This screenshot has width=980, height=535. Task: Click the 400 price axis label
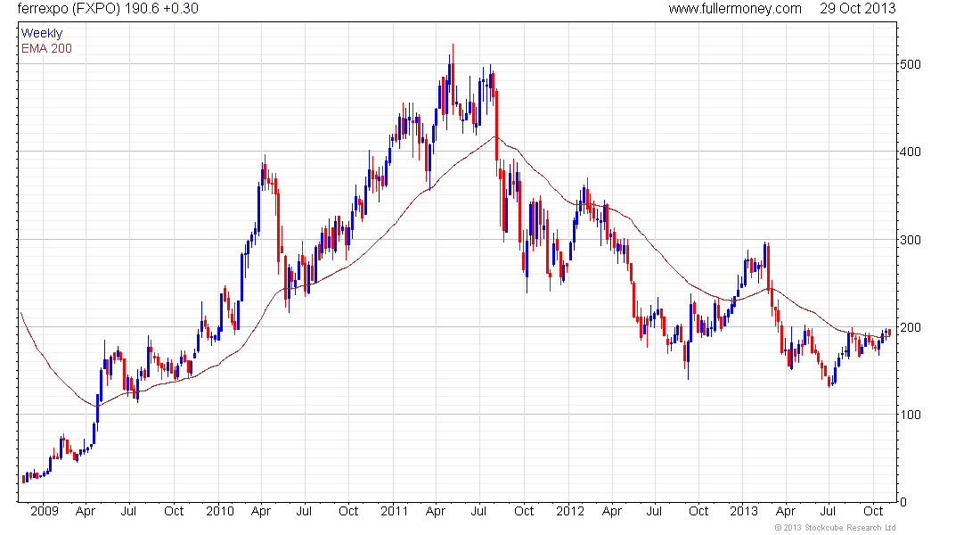(910, 152)
